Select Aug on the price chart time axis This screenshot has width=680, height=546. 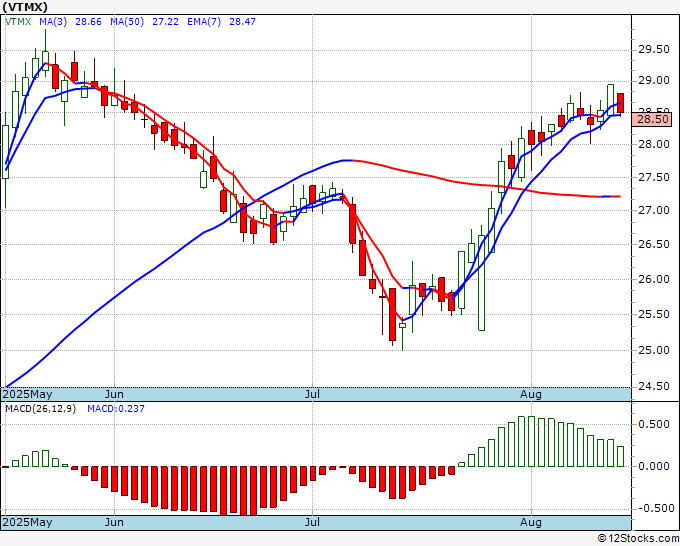(x=531, y=394)
